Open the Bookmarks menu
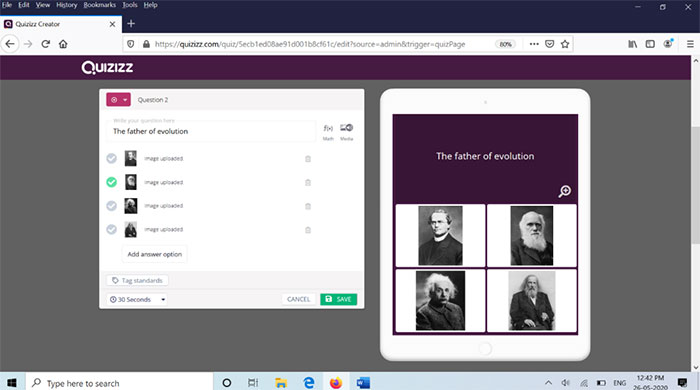 click(100, 5)
